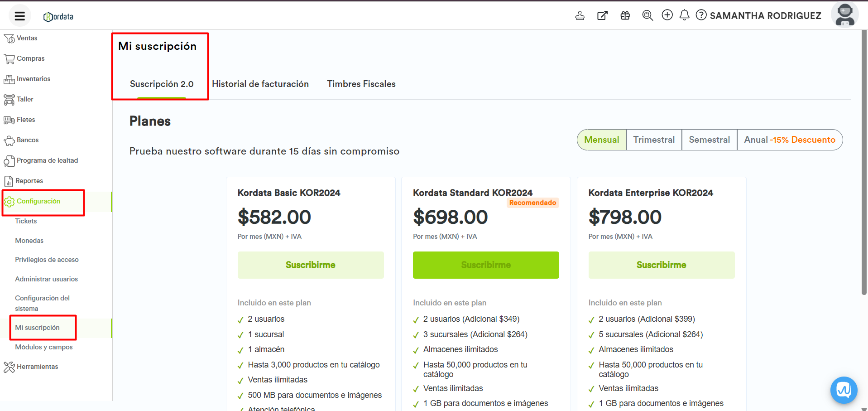The height and width of the screenshot is (411, 868).
Task: Click the '1 sucursal' feature line
Action: point(266,334)
